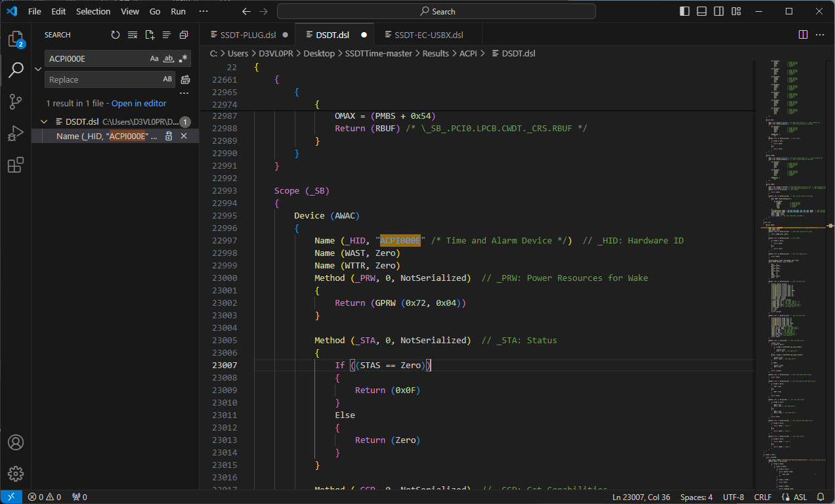Open Source Control view
This screenshot has height=504, width=835.
(x=16, y=101)
